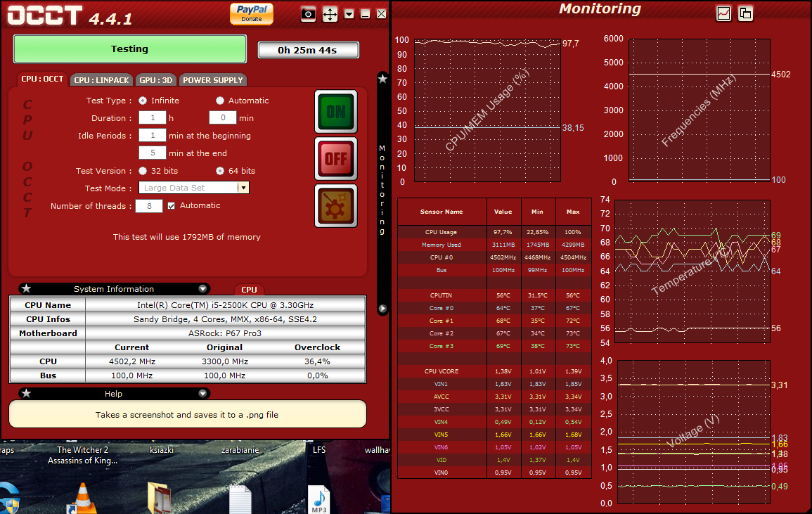The height and width of the screenshot is (514, 812).
Task: Switch to CPU : LINPACK tab
Action: pos(101,79)
